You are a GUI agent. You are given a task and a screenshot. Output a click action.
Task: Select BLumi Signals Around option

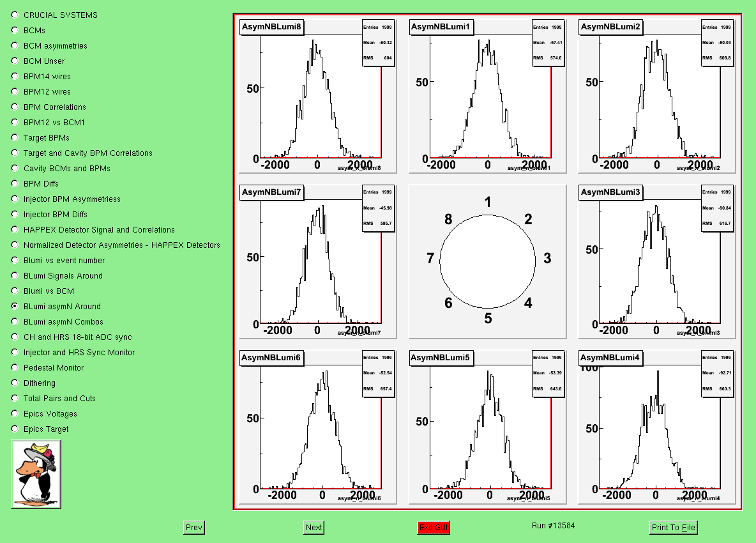[15, 276]
